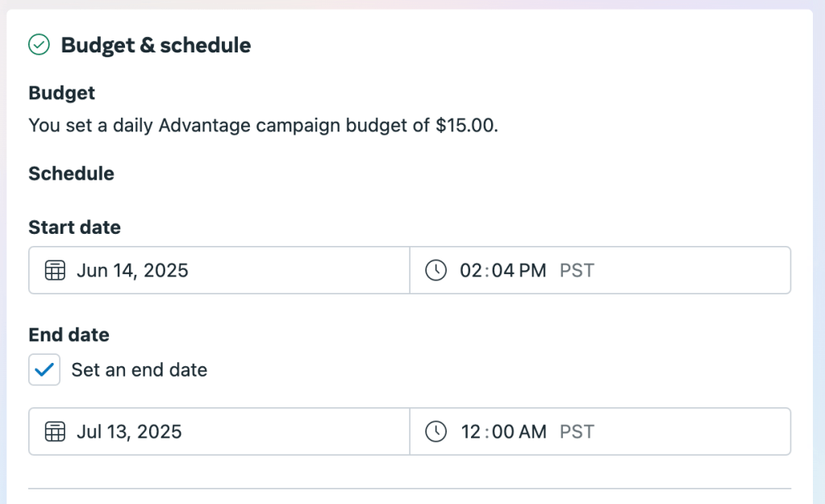Click the end time clock icon
The height and width of the screenshot is (504, 825).
(x=435, y=431)
